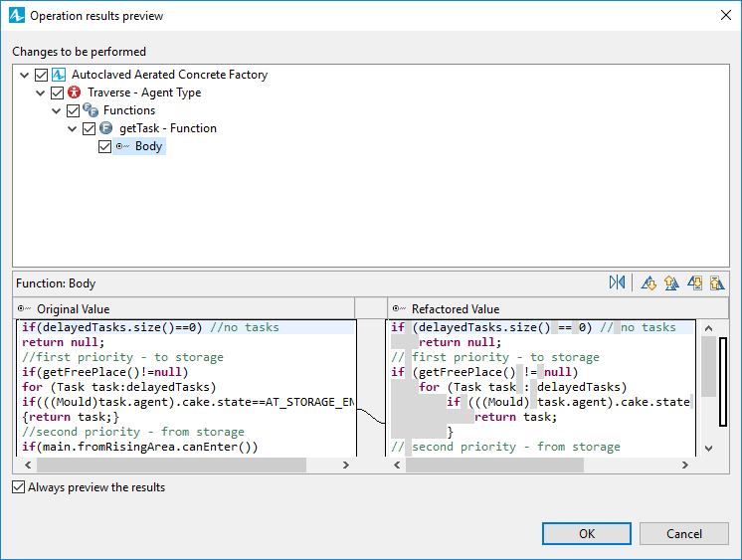Click the Swap left and right view icon

click(x=617, y=282)
